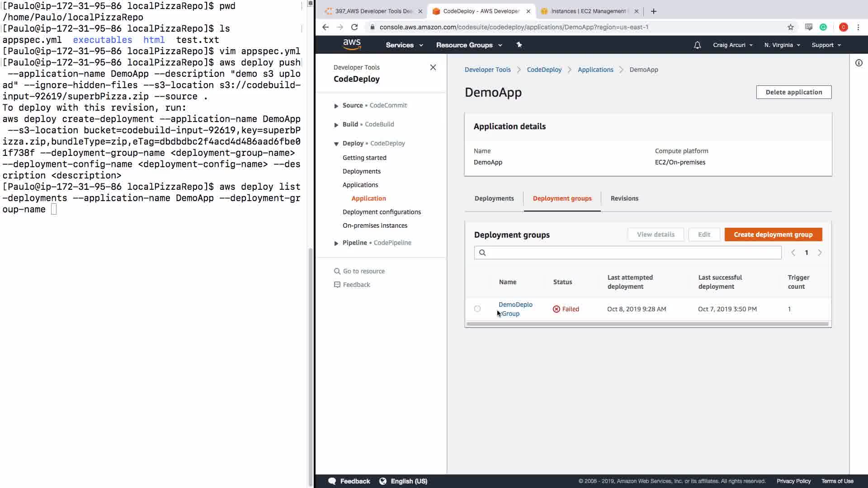
Task: Click the deployment groups horizontal scrollbar
Action: pos(647,324)
